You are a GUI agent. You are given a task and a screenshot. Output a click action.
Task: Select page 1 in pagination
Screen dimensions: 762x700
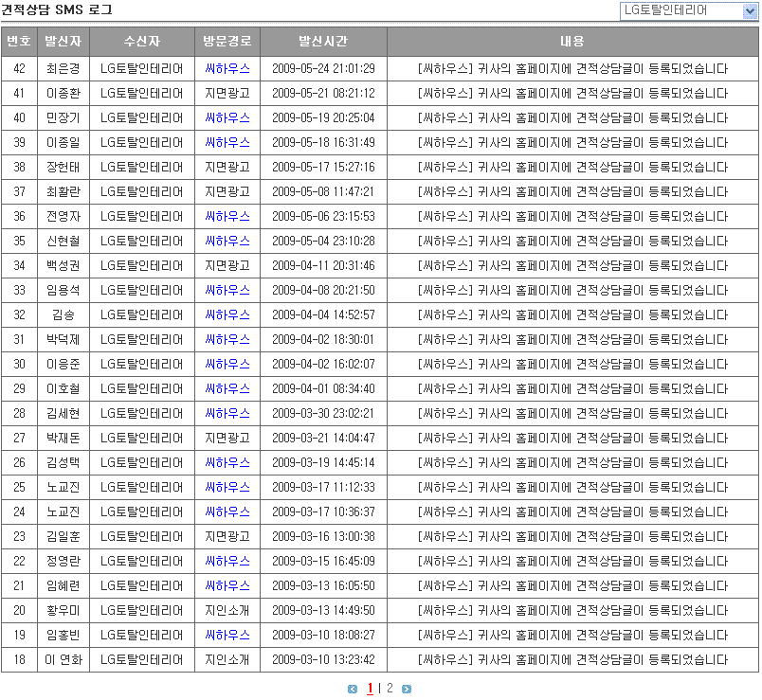click(x=370, y=689)
